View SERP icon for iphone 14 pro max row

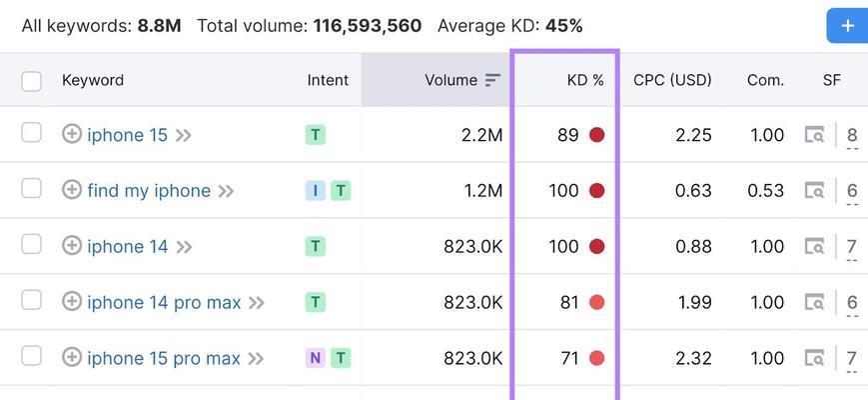point(814,302)
